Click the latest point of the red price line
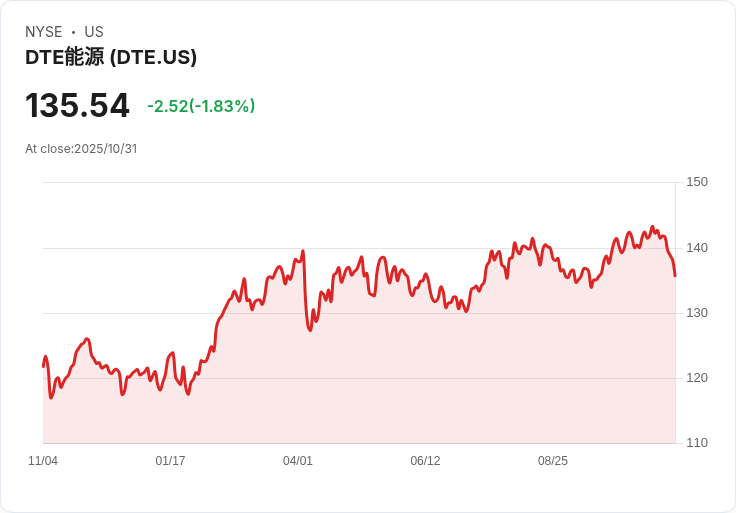This screenshot has height=513, width=736. 675,276
